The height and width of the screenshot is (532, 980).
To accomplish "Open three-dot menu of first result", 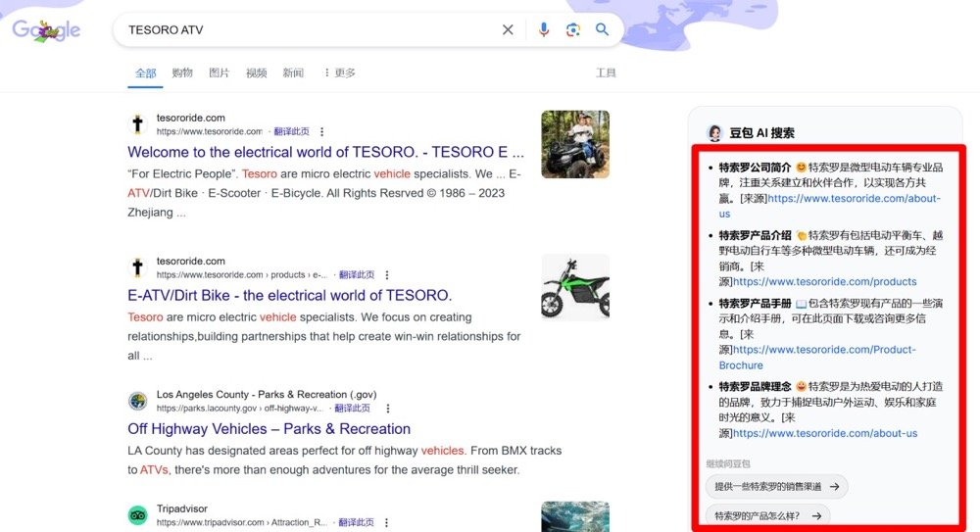I will [x=321, y=132].
